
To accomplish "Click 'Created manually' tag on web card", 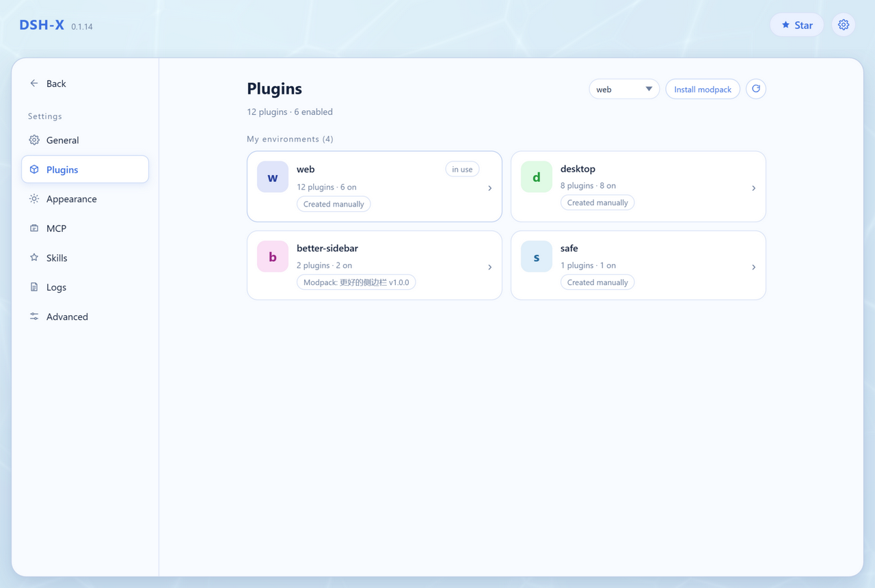I will (334, 204).
